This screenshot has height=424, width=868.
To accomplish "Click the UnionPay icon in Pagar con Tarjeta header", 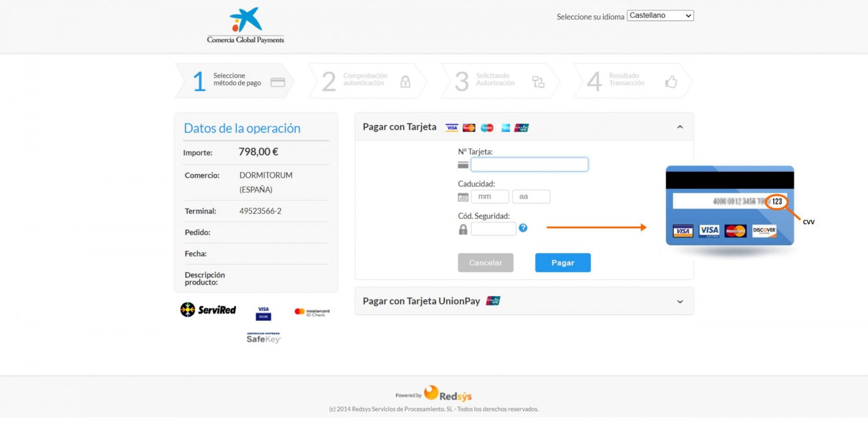I will (x=521, y=128).
